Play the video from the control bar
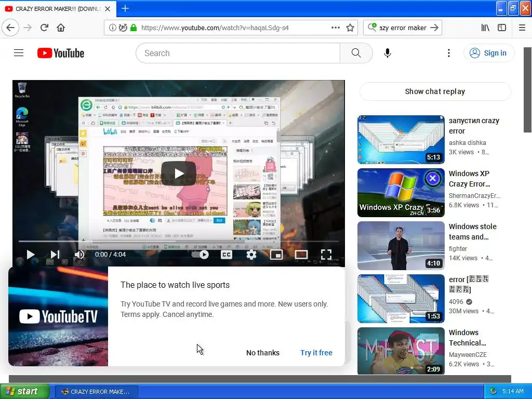The height and width of the screenshot is (399, 532). click(x=31, y=255)
